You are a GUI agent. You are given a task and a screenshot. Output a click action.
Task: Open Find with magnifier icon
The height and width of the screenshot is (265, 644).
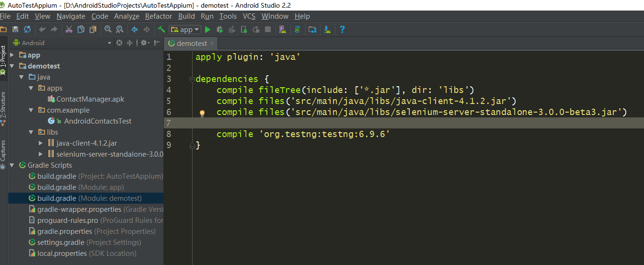click(108, 29)
